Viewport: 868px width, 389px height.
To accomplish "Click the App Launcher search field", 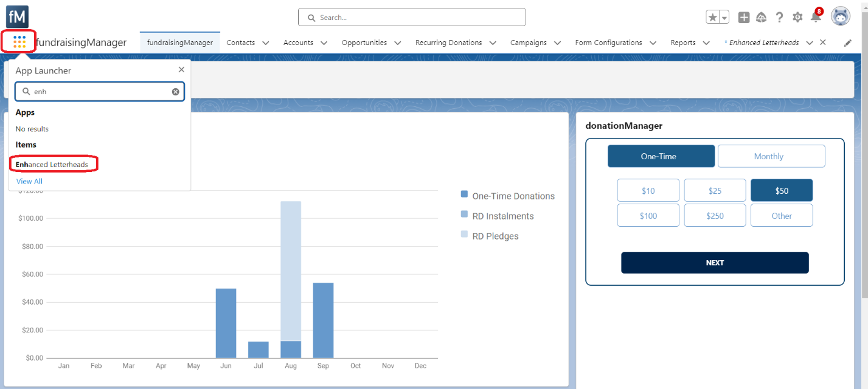I will pyautogui.click(x=100, y=92).
